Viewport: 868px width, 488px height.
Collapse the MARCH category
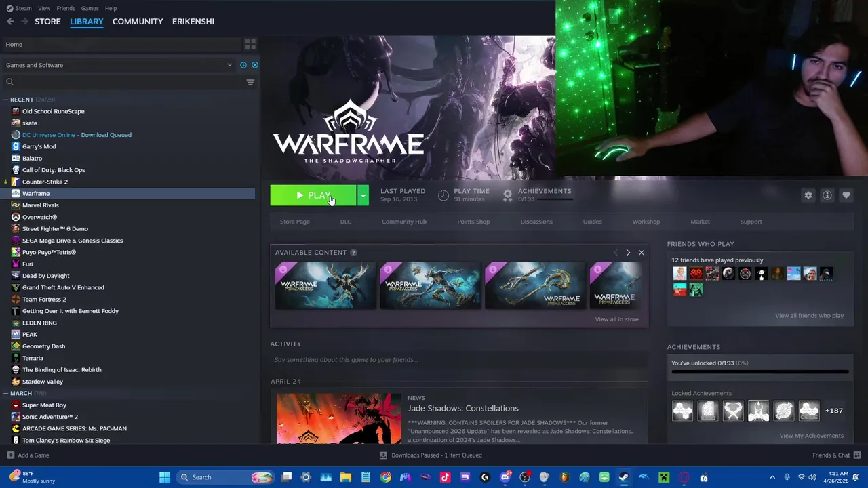tap(6, 393)
